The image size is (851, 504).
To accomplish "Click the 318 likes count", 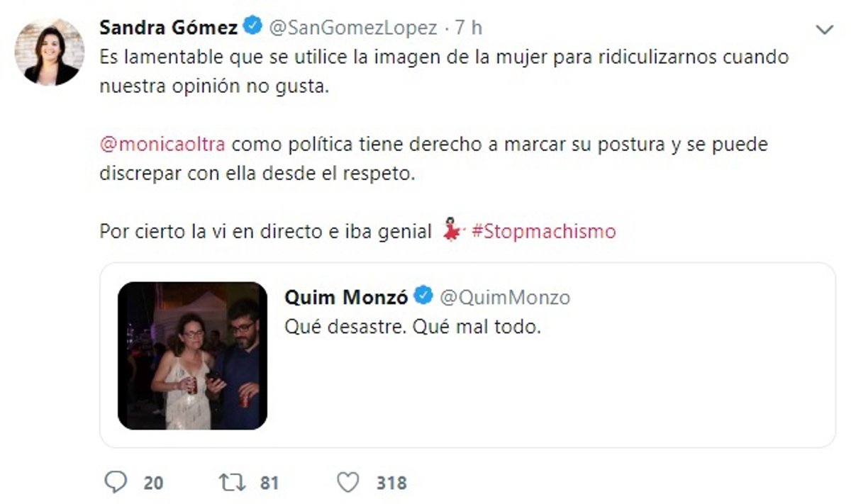I will pyautogui.click(x=391, y=483).
